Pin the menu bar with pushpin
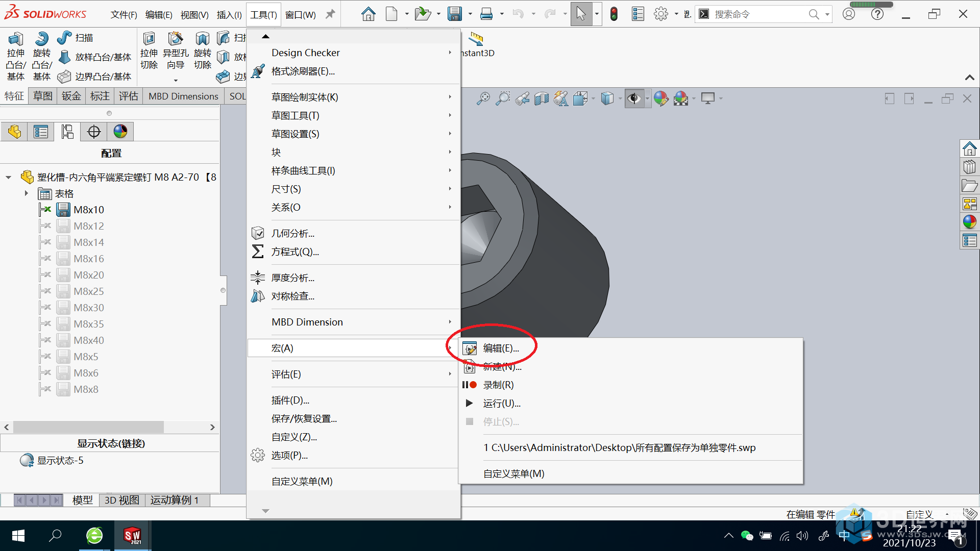This screenshot has height=551, width=980. [x=330, y=14]
